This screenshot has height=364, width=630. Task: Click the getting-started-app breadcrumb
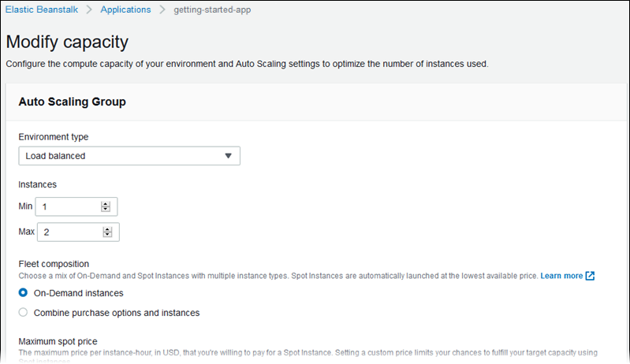[x=212, y=10]
